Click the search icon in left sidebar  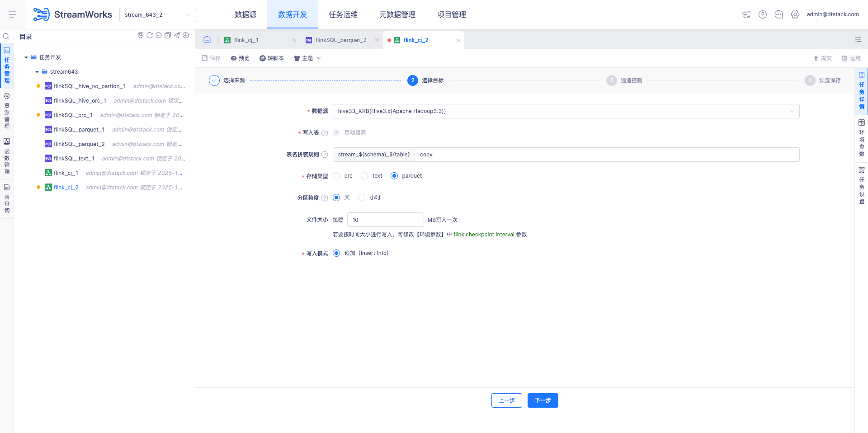coord(6,36)
